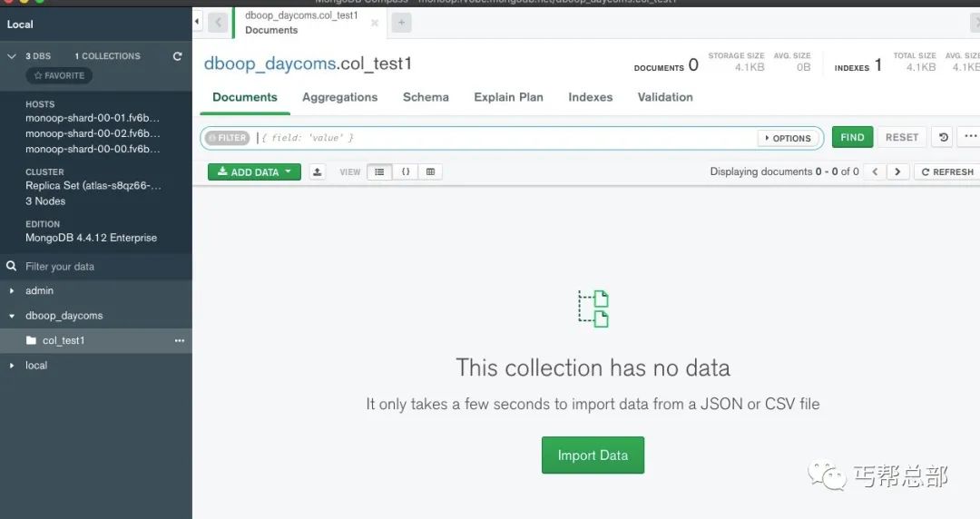Click host monoop-shard-00-00 entry

pos(93,150)
